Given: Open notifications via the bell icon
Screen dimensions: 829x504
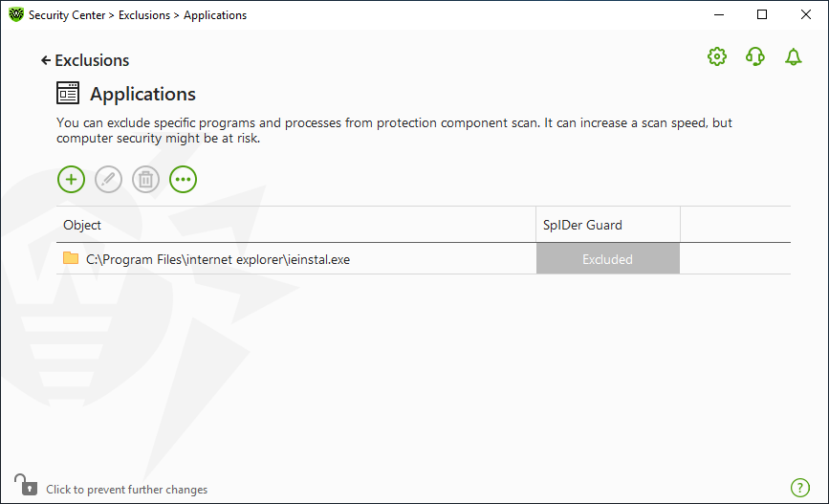Looking at the screenshot, I should click(x=793, y=56).
